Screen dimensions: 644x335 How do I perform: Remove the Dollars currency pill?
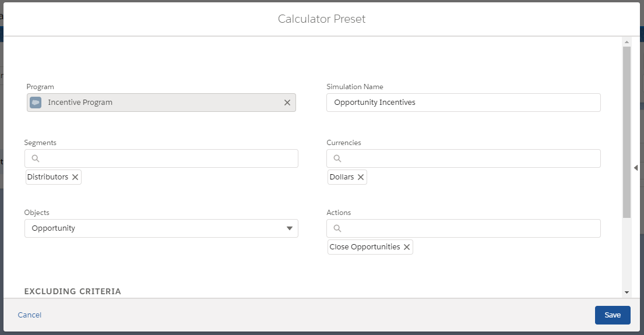tap(361, 177)
